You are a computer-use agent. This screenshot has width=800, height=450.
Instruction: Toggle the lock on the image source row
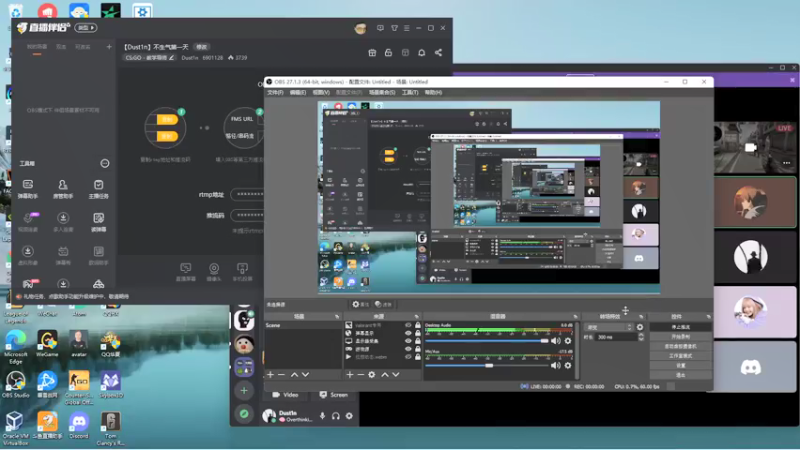(417, 325)
